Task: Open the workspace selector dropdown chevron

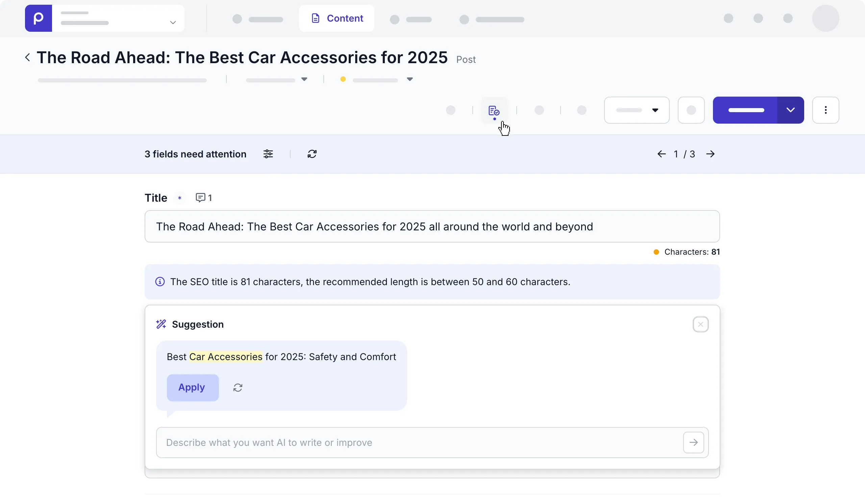Action: (173, 22)
